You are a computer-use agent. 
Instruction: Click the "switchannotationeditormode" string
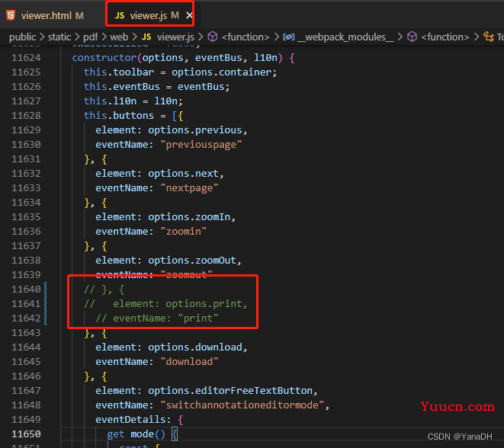point(242,405)
